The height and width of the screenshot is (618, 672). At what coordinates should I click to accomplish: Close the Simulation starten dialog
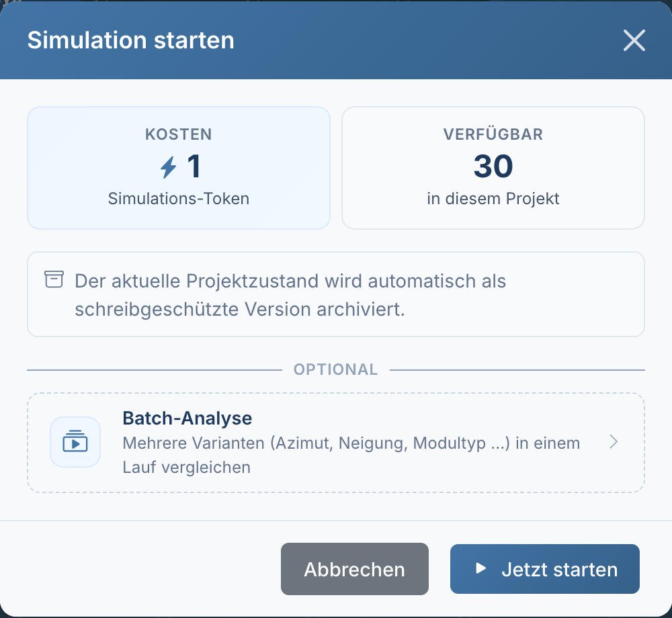(x=634, y=40)
